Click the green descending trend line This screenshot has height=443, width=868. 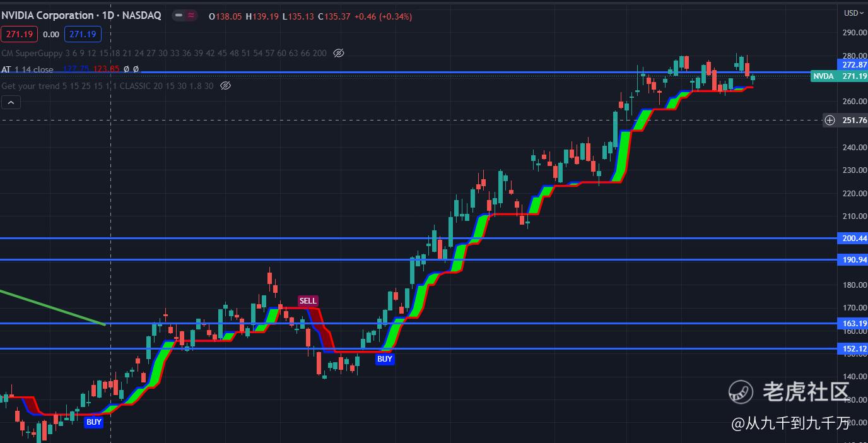coord(52,307)
